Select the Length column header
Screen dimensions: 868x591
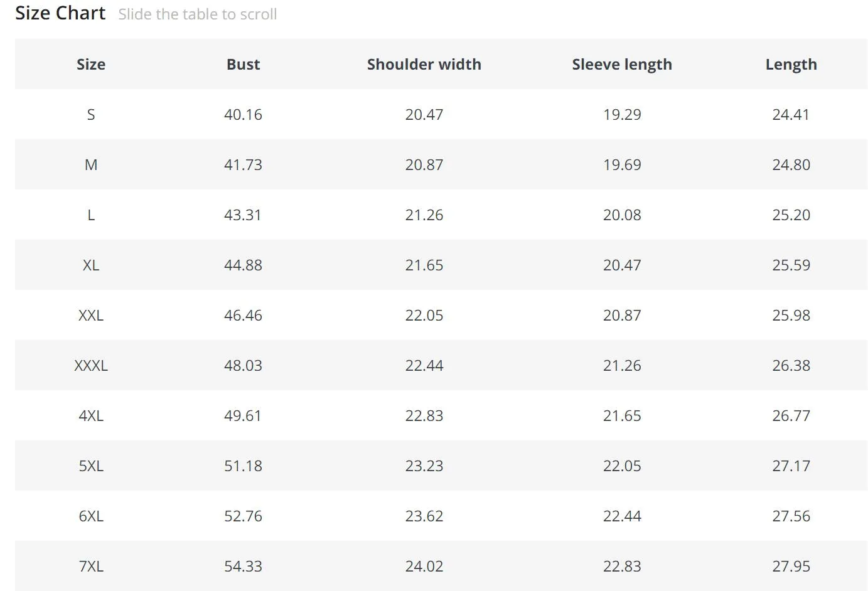pyautogui.click(x=791, y=65)
